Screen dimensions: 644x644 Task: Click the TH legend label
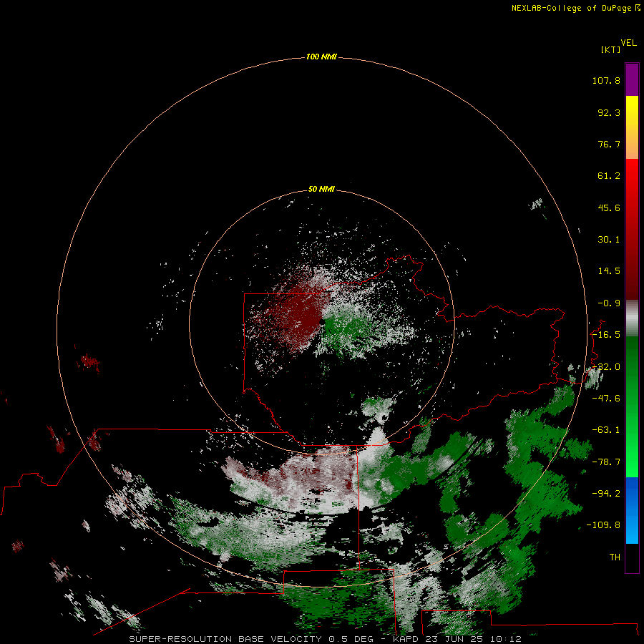pos(615,557)
